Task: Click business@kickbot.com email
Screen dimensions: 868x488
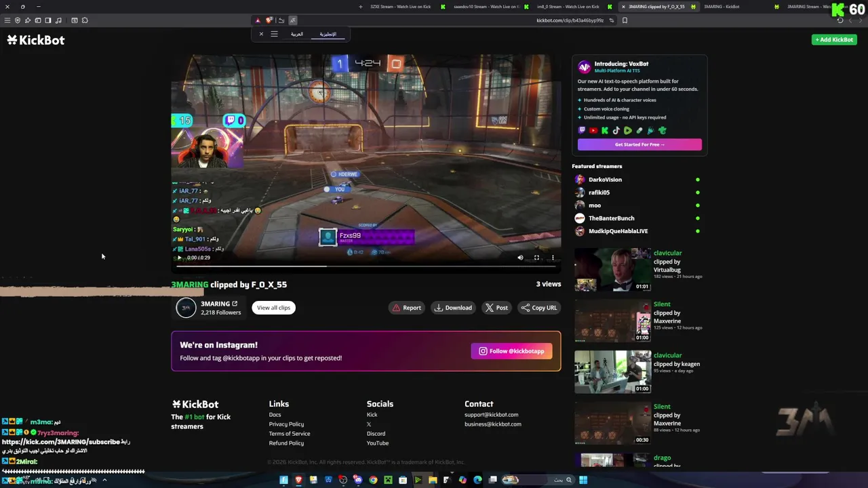Action: (x=493, y=424)
